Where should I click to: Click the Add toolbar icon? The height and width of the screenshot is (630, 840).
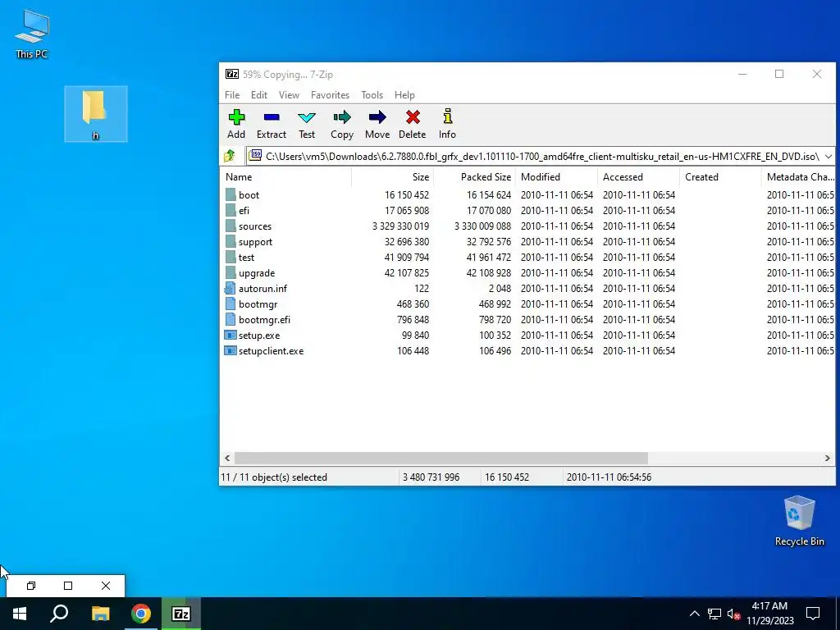click(236, 117)
